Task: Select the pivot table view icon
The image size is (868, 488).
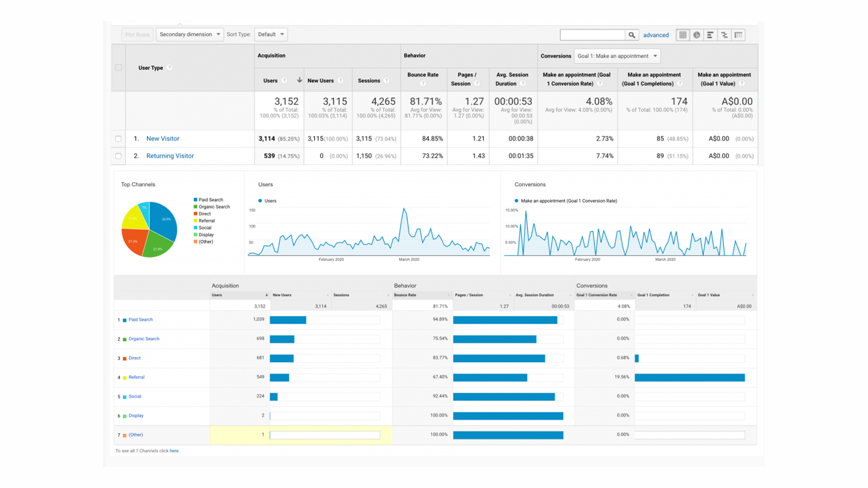Action: 738,35
